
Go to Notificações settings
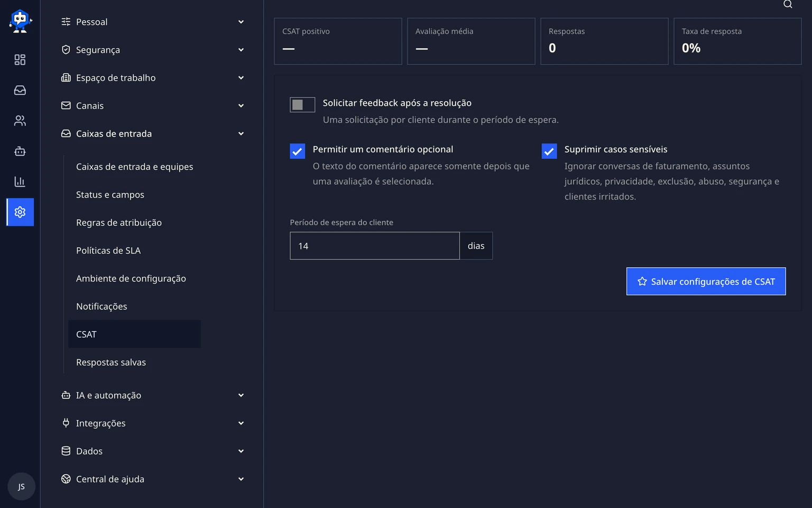pos(135,307)
